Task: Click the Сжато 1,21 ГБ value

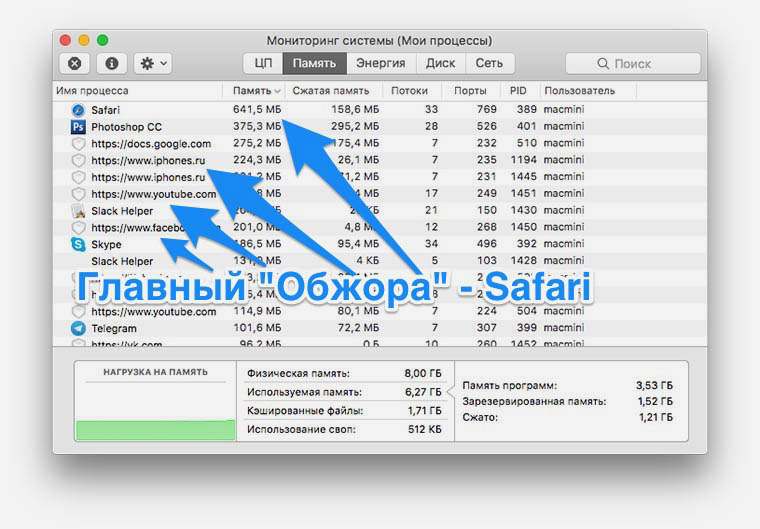Action: pyautogui.click(x=655, y=417)
